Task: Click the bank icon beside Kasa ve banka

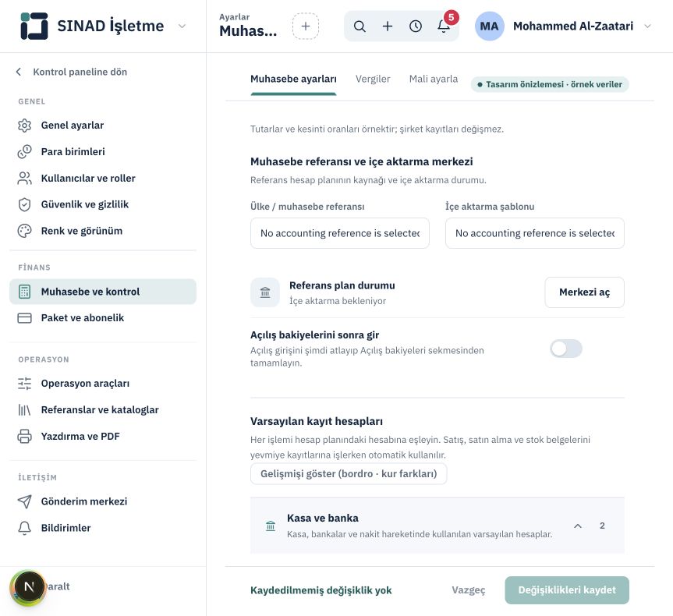Action: click(x=271, y=526)
